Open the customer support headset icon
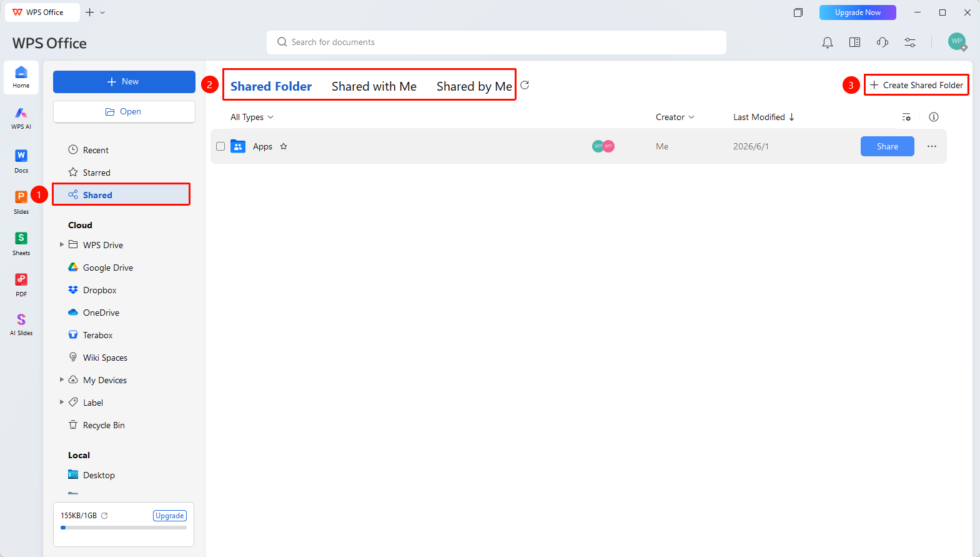The image size is (980, 557). tap(883, 43)
